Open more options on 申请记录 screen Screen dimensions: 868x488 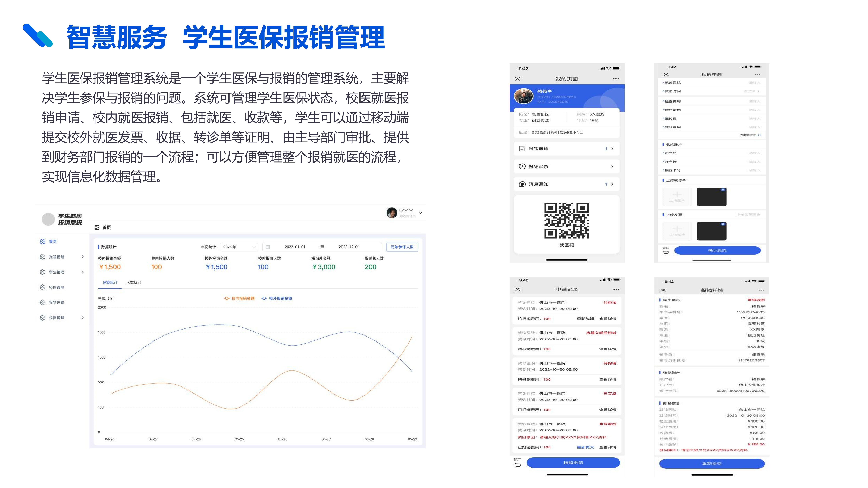(616, 289)
